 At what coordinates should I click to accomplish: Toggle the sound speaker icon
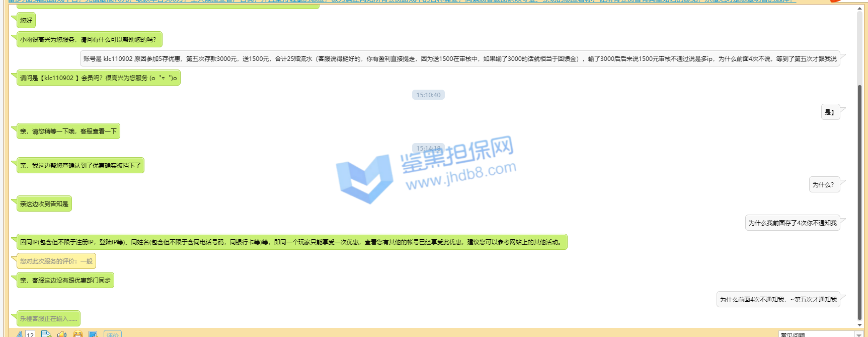click(x=62, y=334)
